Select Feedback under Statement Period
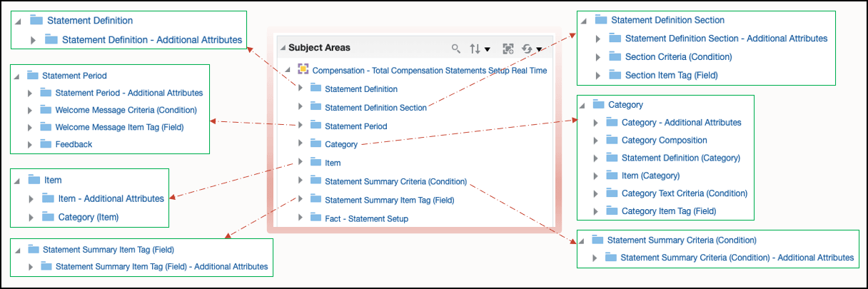Image resolution: width=868 pixels, height=289 pixels. [74, 144]
